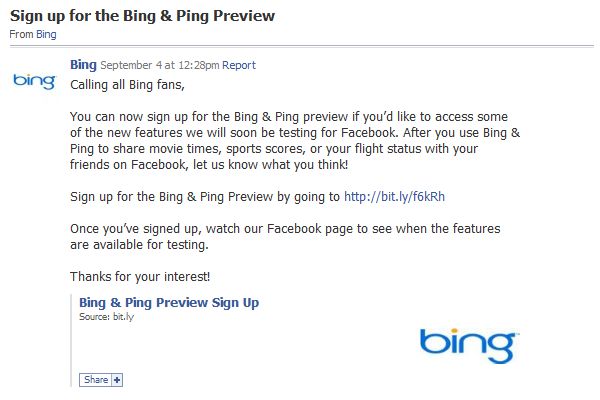This screenshot has height=400, width=600.
Task: Click the From label in header
Action: coord(21,34)
